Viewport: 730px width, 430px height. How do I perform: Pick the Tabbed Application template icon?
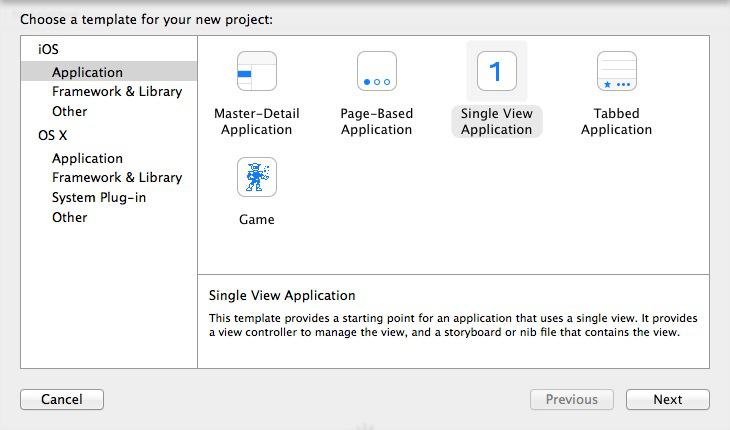tap(616, 72)
